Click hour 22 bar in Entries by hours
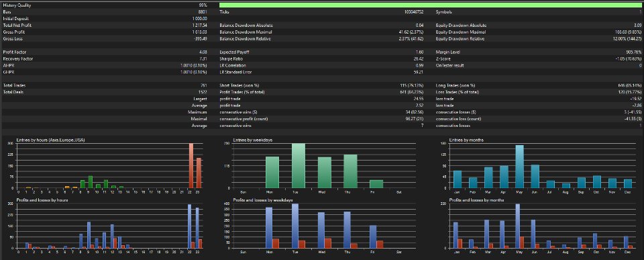The image size is (644, 260). (x=191, y=165)
